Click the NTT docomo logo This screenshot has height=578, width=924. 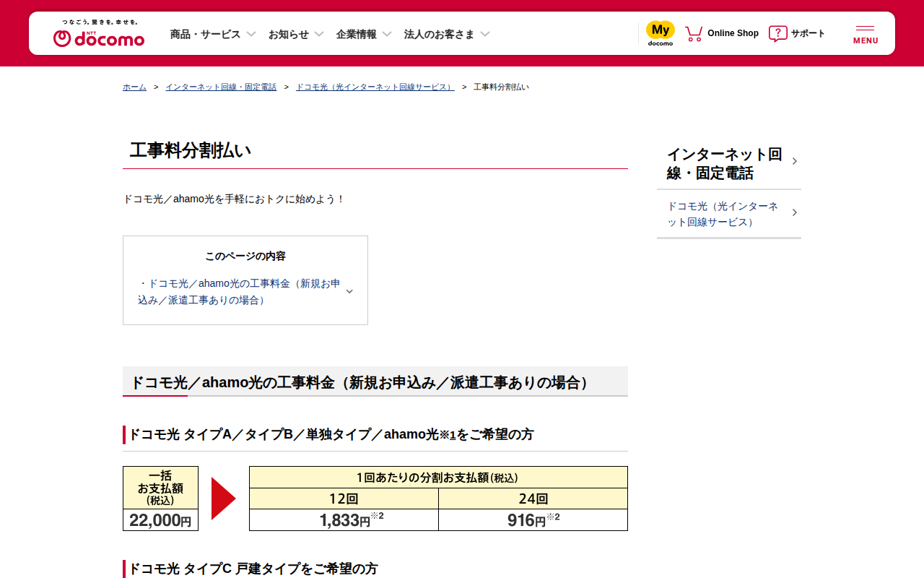coord(99,33)
